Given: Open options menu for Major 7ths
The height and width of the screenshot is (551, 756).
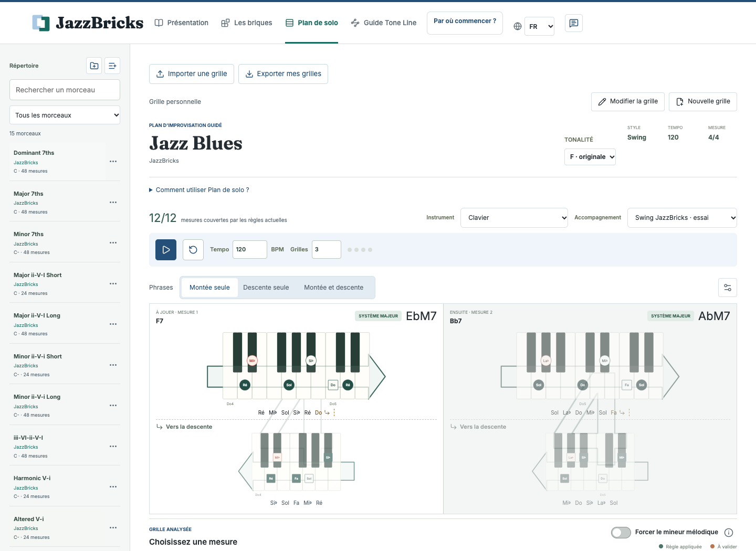Looking at the screenshot, I should 113,203.
